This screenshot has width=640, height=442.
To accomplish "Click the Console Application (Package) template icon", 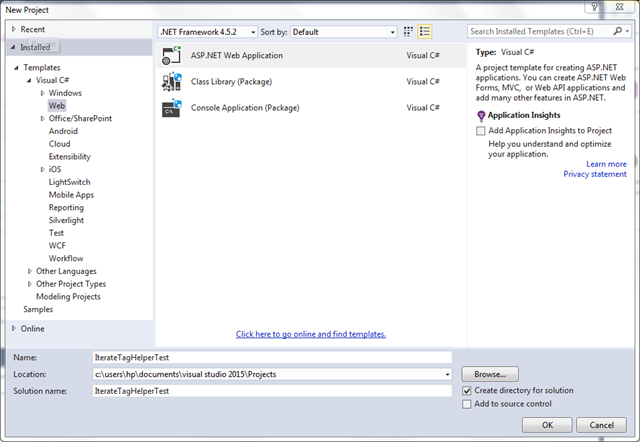I will 171,108.
